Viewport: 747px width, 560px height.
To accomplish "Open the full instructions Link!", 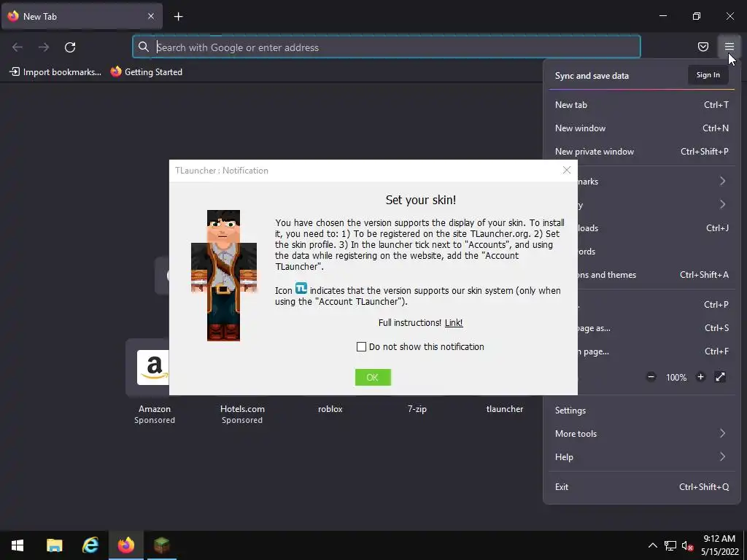I will (x=454, y=323).
